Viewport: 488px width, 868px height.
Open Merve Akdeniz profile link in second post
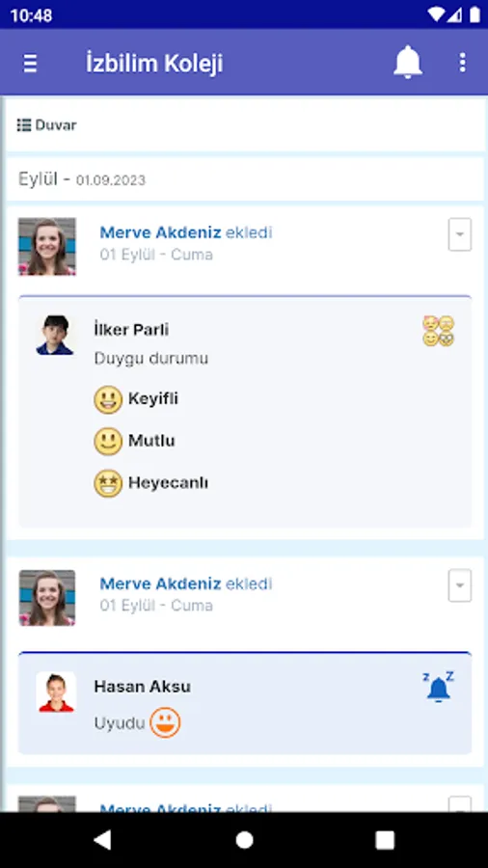coord(160,583)
